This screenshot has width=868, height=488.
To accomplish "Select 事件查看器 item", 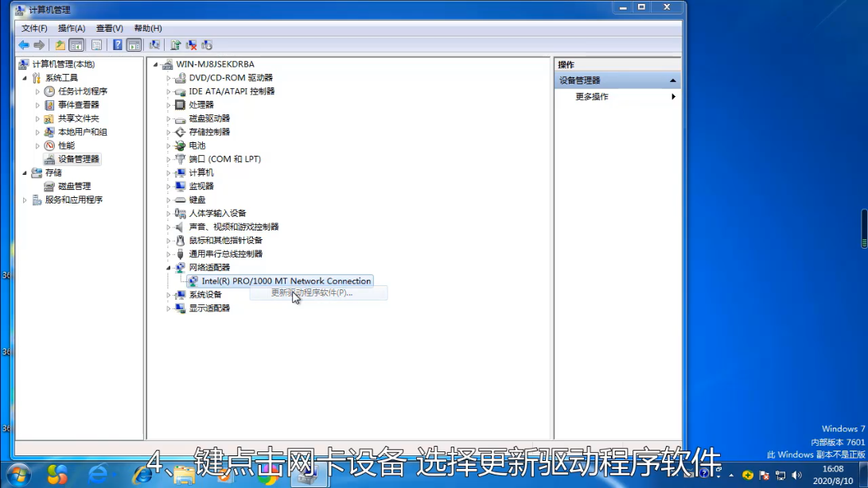I will (x=79, y=105).
